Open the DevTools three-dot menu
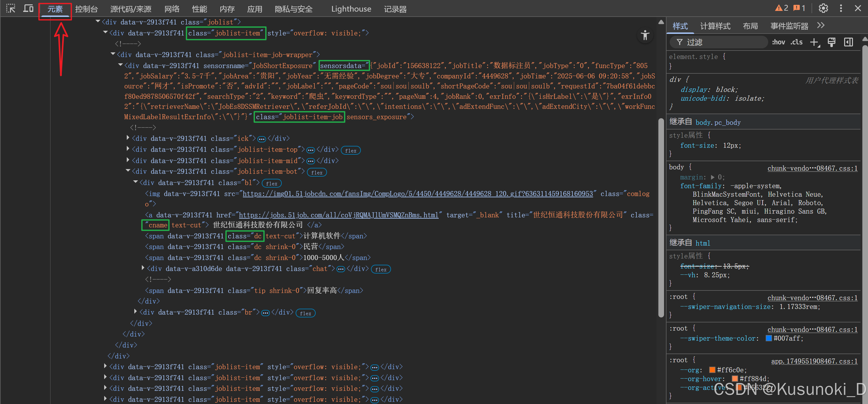Screen dimensions: 868x404 click(841, 8)
